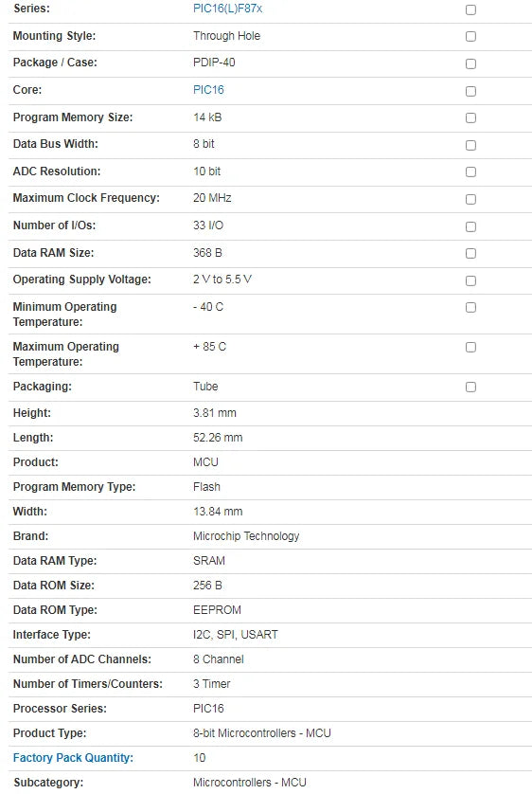
Task: Enable the Operating Supply Voltage checkbox
Action: [x=470, y=281]
